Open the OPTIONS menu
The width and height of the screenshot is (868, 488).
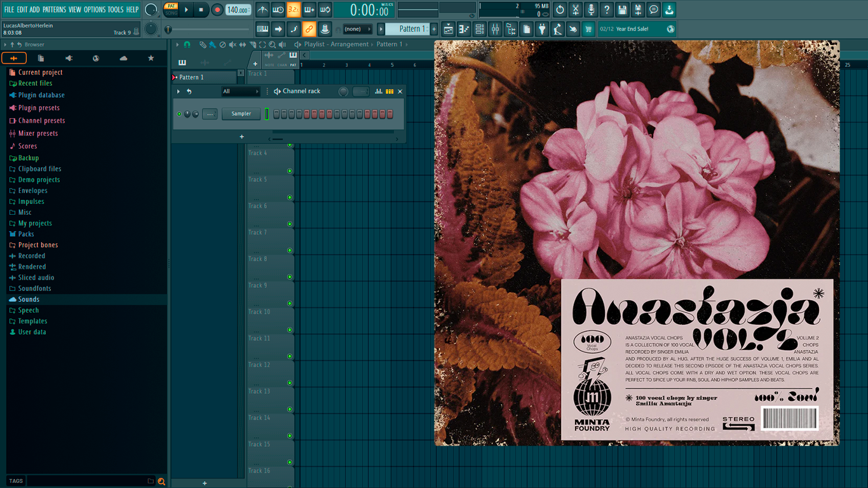[95, 10]
